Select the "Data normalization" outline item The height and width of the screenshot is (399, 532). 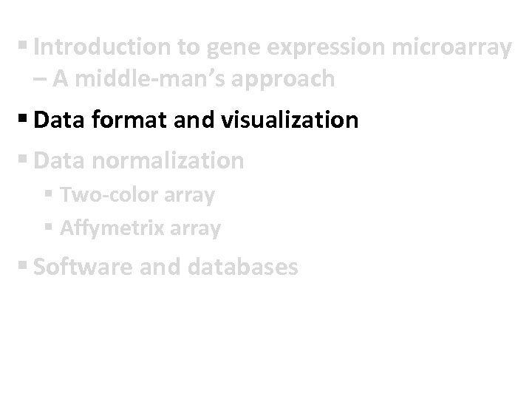coord(139,160)
